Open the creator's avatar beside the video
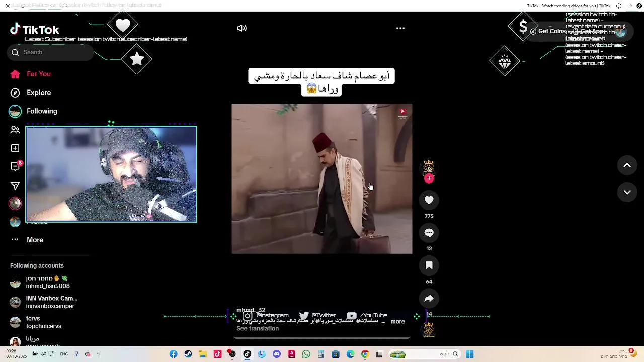 coord(429,166)
